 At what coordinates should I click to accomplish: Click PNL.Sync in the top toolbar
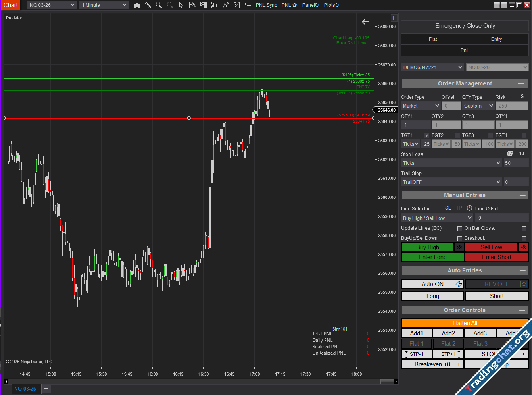[266, 5]
